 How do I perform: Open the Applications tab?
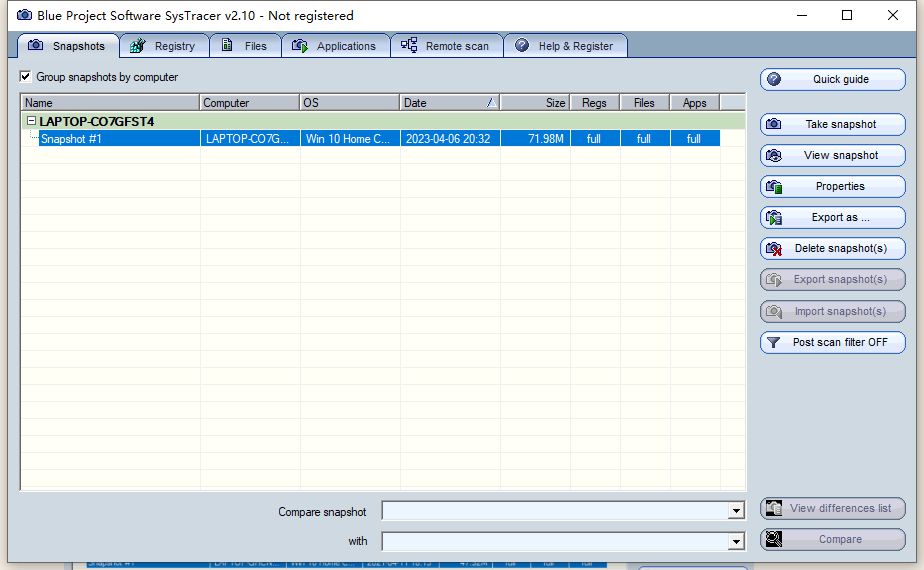[x=336, y=46]
